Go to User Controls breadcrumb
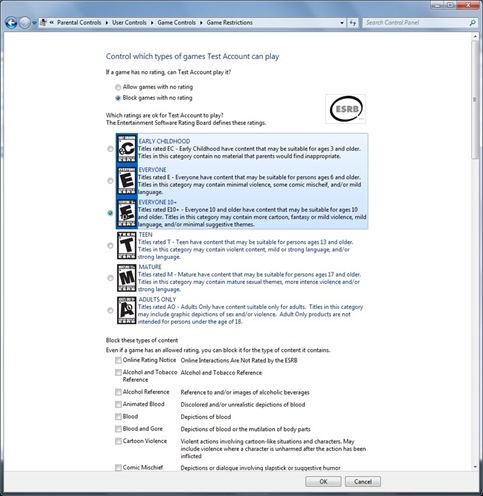This screenshot has height=496, width=483. tap(129, 23)
